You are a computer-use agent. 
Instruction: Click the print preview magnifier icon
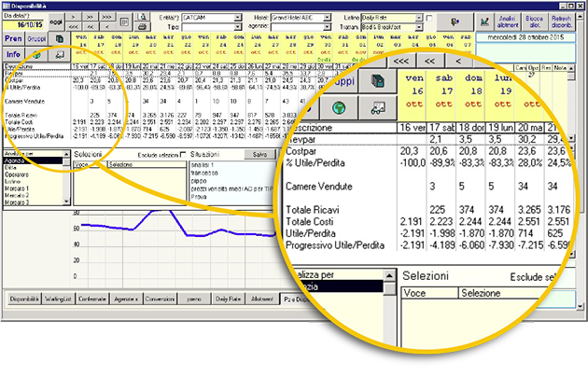[142, 17]
